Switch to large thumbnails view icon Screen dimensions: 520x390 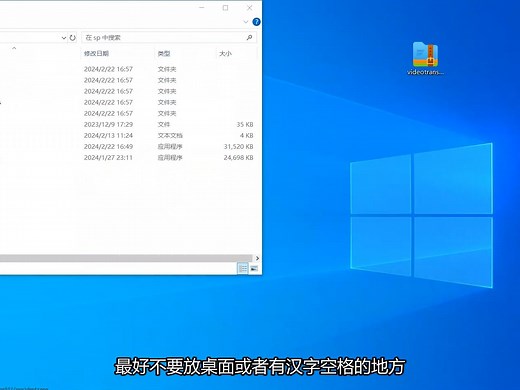254,268
